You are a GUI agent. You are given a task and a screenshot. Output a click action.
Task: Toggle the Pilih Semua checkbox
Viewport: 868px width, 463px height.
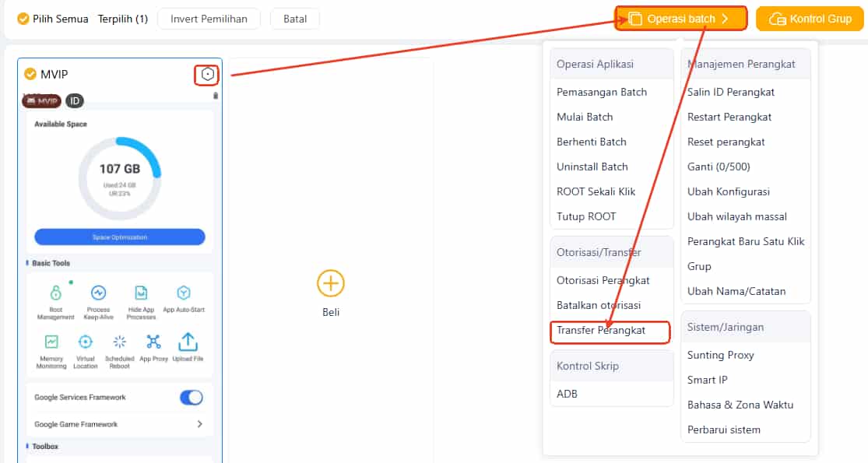(x=23, y=19)
